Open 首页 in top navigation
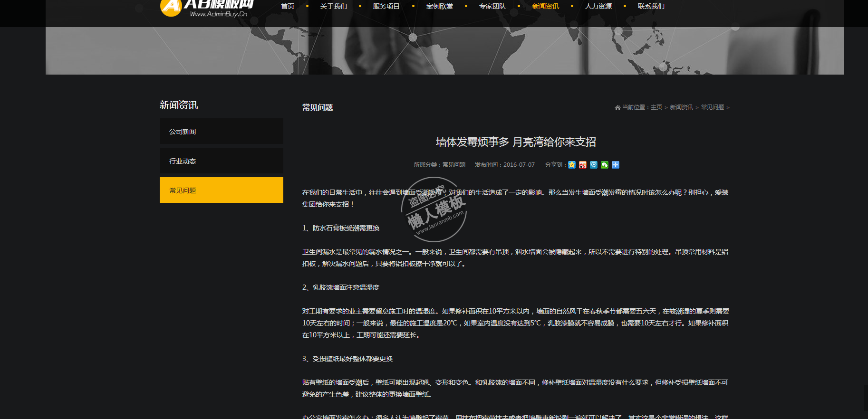 [x=288, y=6]
